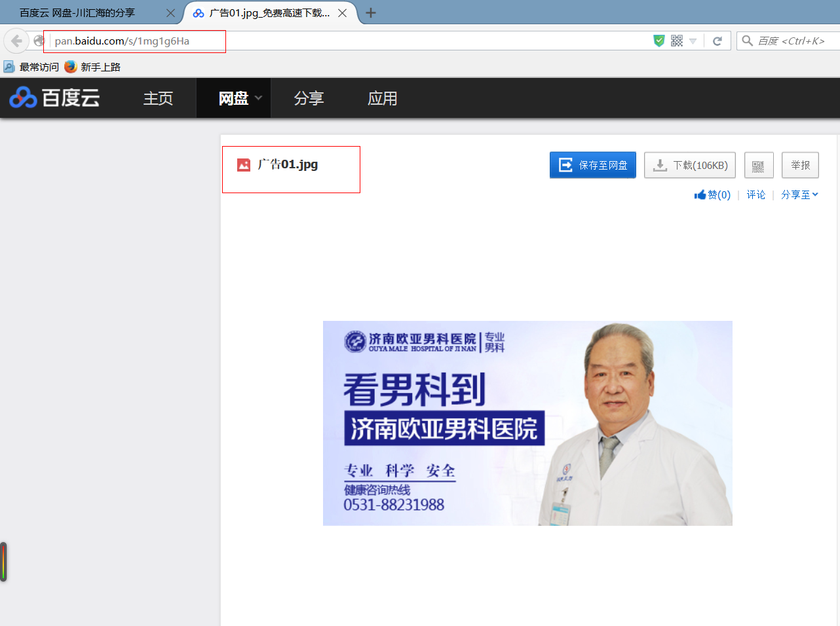
Task: Click the green shield security icon
Action: [x=659, y=41]
